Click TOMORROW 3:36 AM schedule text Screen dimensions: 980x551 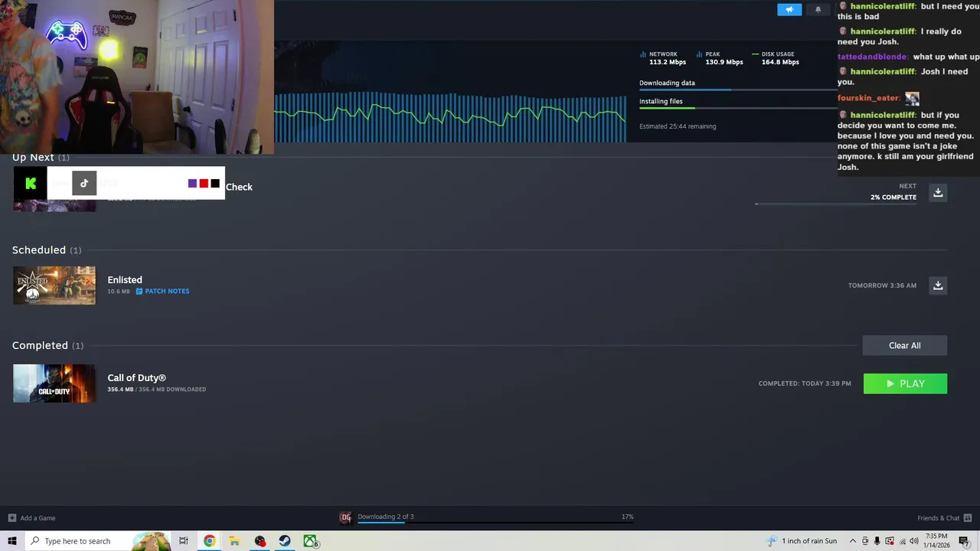[x=882, y=285]
